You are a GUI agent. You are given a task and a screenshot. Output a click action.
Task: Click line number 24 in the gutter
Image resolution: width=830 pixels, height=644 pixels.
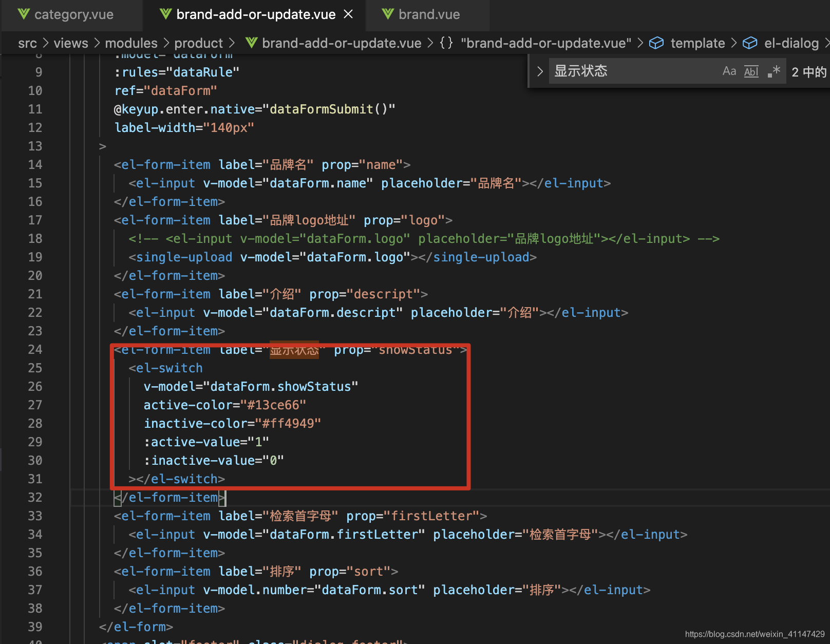pyautogui.click(x=34, y=349)
